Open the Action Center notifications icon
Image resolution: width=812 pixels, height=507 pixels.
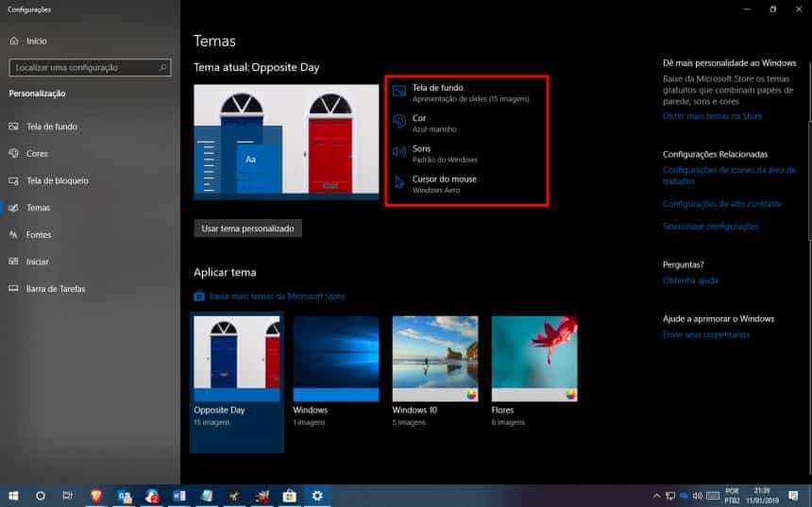tap(793, 496)
